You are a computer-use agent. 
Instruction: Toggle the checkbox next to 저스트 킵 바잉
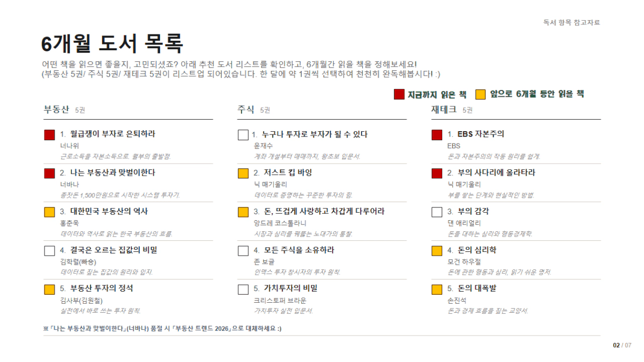click(x=243, y=173)
